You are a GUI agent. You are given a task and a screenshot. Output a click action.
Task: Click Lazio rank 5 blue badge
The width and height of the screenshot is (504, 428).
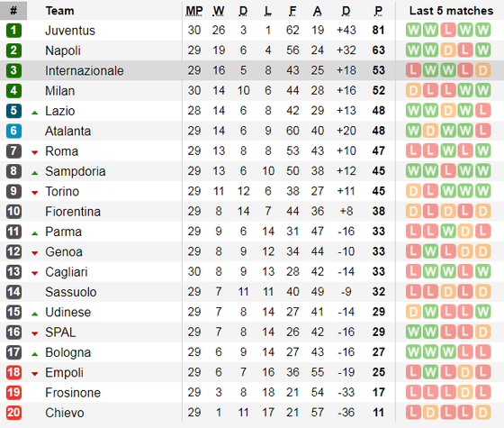click(13, 111)
